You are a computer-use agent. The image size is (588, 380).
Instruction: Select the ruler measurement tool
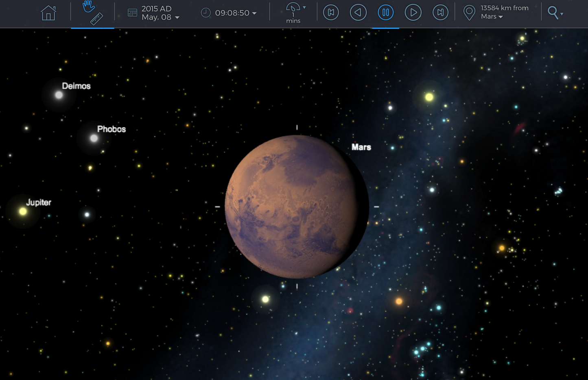96,18
